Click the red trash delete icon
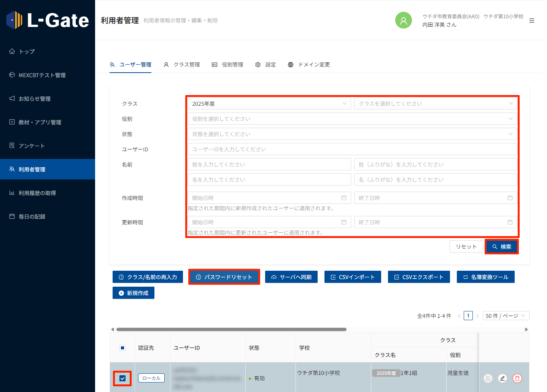547x392 pixels. point(517,378)
